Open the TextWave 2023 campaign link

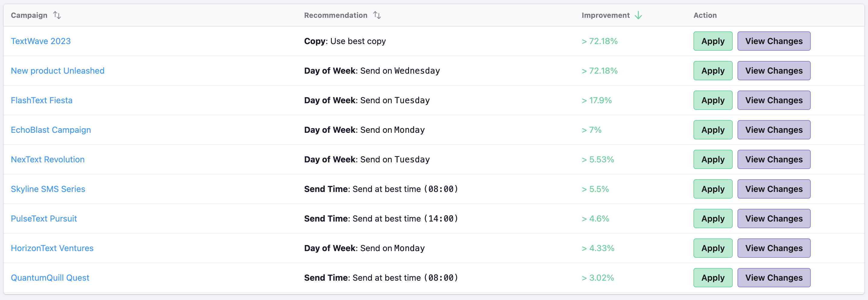(x=41, y=41)
